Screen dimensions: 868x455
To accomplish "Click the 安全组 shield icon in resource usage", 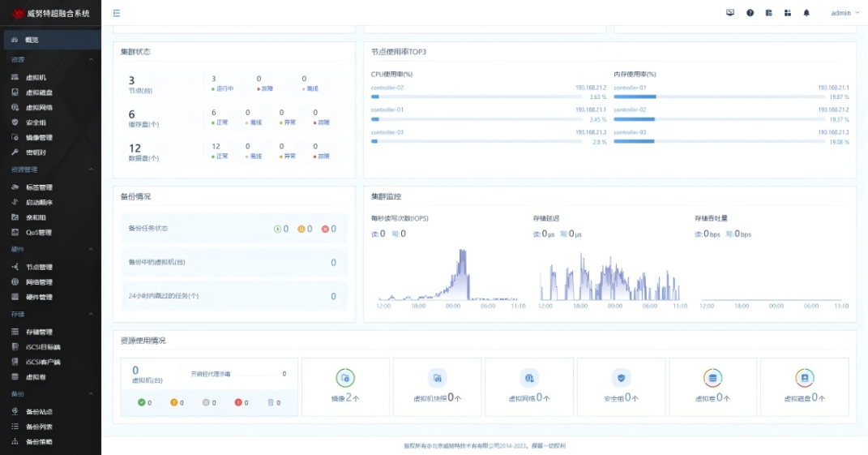I will pos(621,378).
